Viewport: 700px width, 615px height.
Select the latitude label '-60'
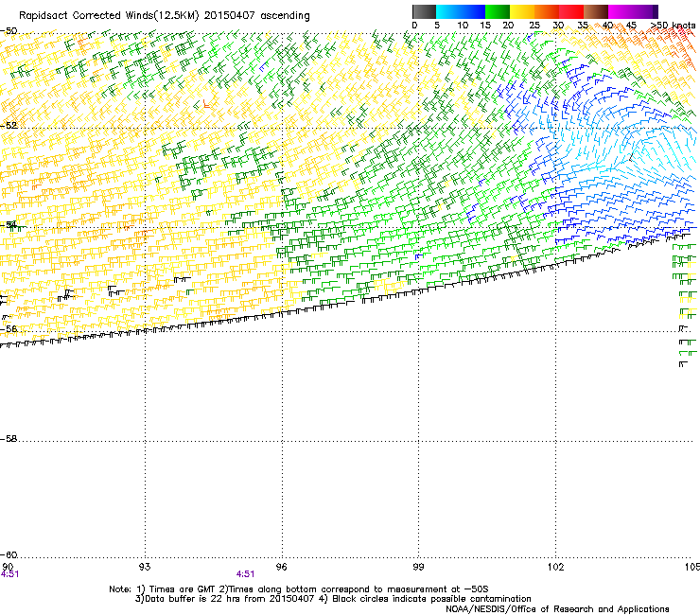tap(9, 555)
